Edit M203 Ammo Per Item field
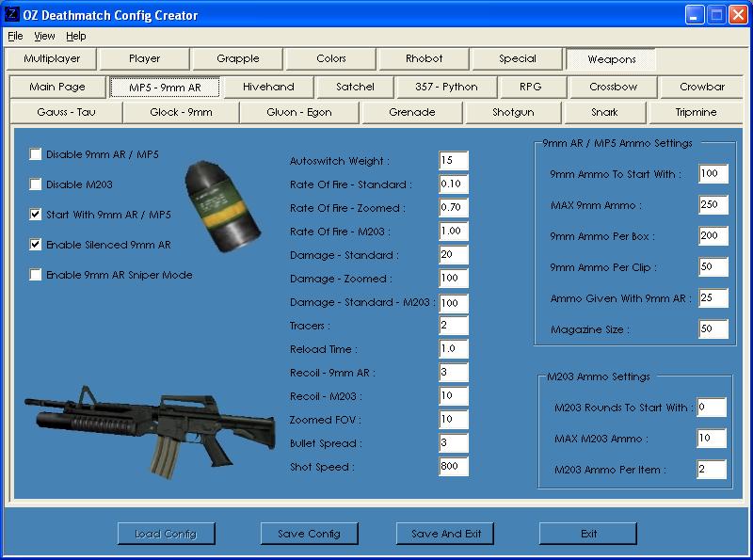The image size is (753, 560). click(712, 470)
